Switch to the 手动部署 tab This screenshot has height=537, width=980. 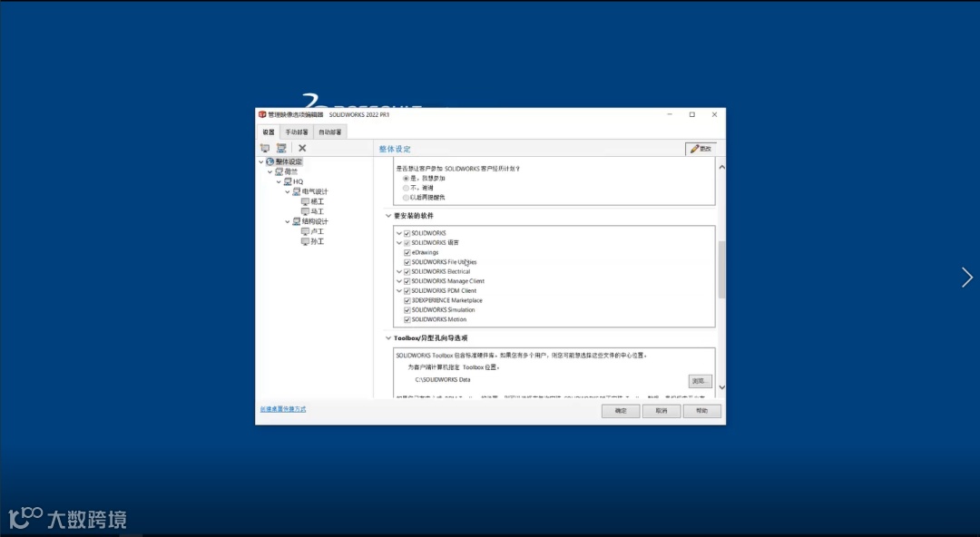(x=296, y=132)
